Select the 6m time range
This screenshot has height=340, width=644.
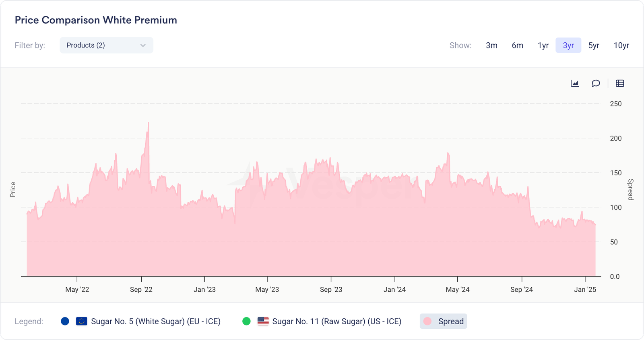517,46
